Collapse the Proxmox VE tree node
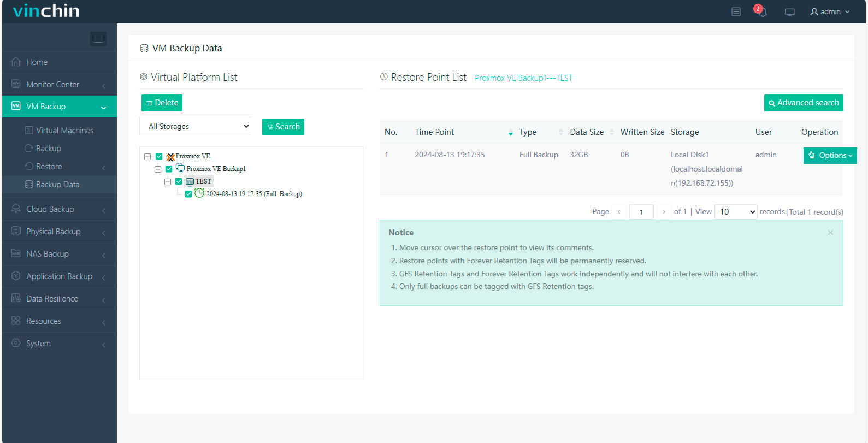The height and width of the screenshot is (443, 868). click(147, 157)
